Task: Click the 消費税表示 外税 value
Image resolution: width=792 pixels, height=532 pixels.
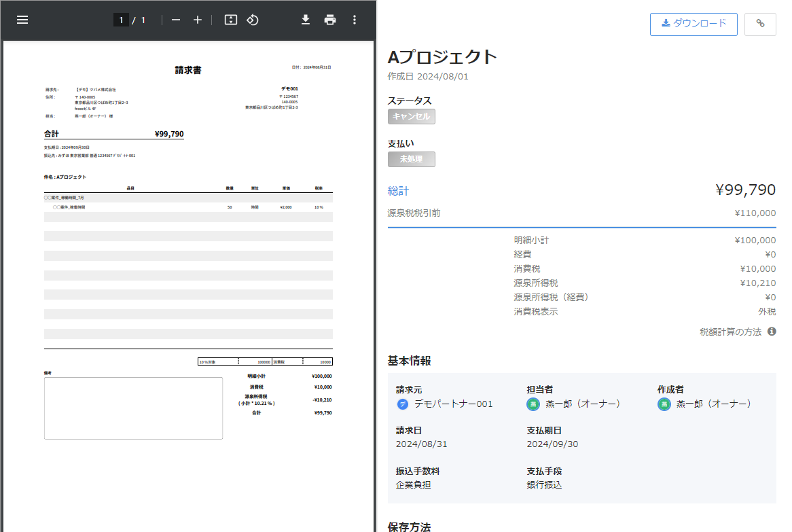Action: pos(767,312)
